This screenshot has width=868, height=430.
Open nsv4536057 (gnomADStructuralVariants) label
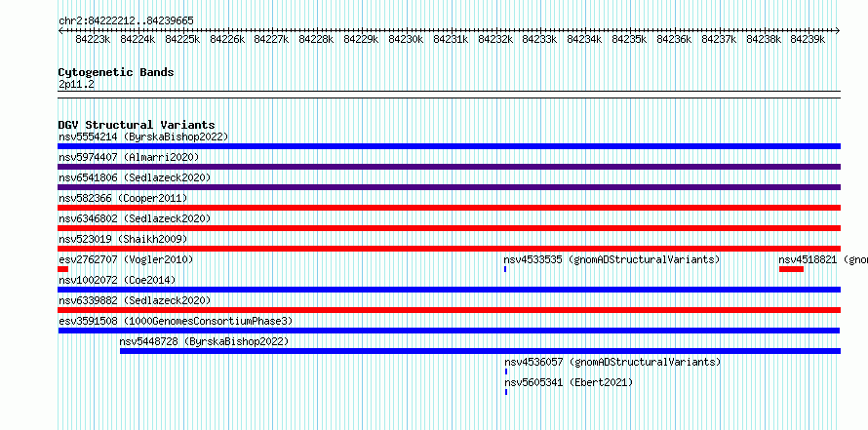pyautogui.click(x=612, y=362)
